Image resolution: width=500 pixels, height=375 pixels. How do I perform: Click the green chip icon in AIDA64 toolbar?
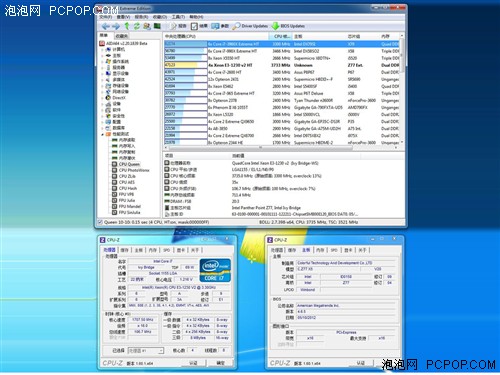pos(157,26)
